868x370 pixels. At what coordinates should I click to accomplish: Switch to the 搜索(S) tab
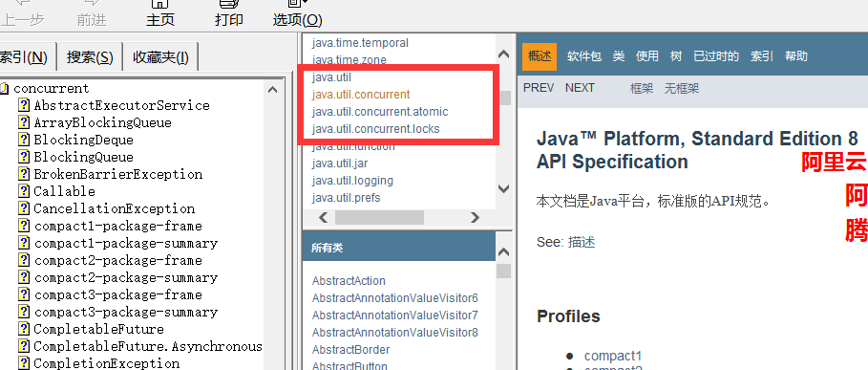[90, 57]
